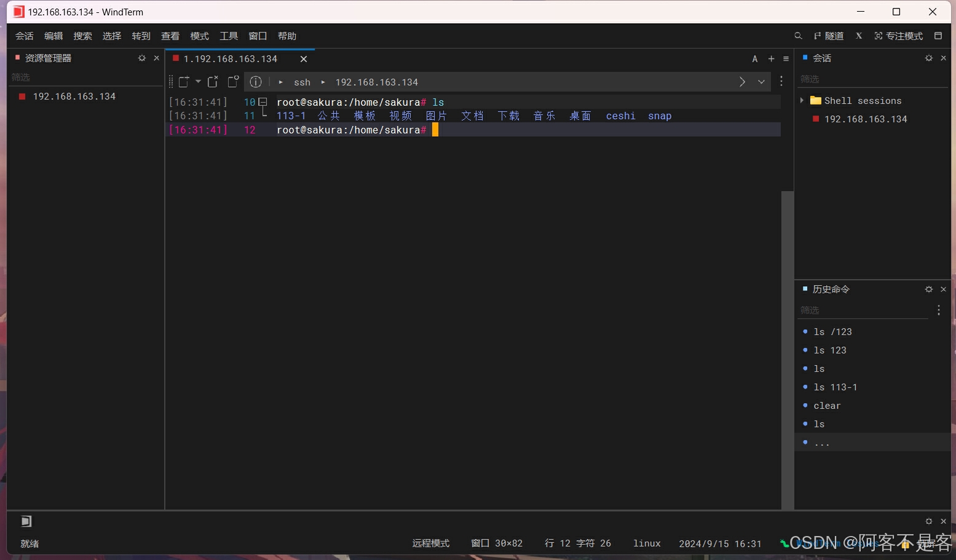
Task: Close the 会话 session panel
Action: (x=944, y=58)
